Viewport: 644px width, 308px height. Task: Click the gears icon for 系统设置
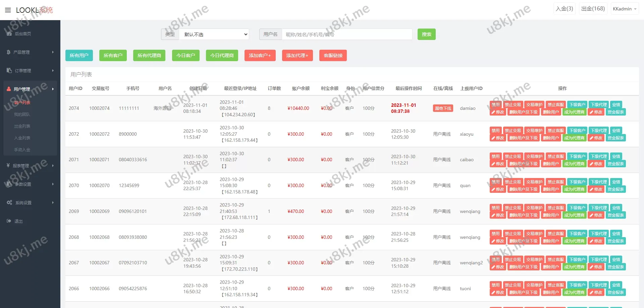(9, 203)
